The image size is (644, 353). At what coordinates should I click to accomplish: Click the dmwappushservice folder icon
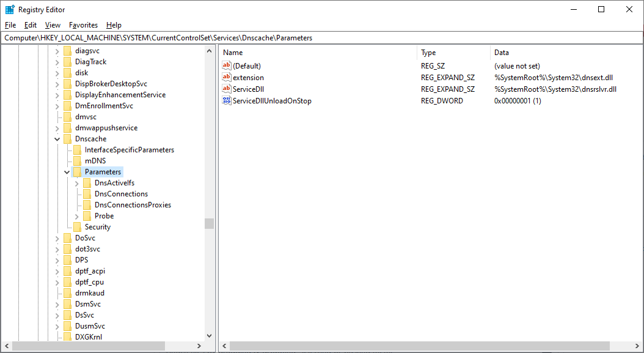tap(68, 128)
